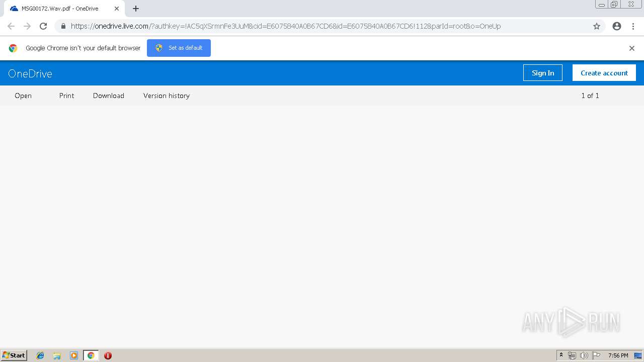Image resolution: width=644 pixels, height=362 pixels.
Task: Click the volume speaker tray icon
Action: tap(584, 355)
